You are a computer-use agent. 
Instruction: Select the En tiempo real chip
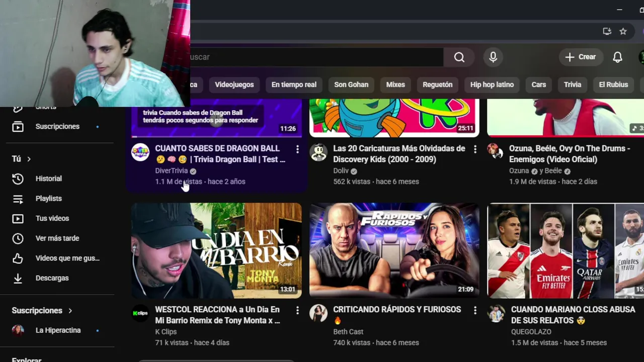click(294, 84)
